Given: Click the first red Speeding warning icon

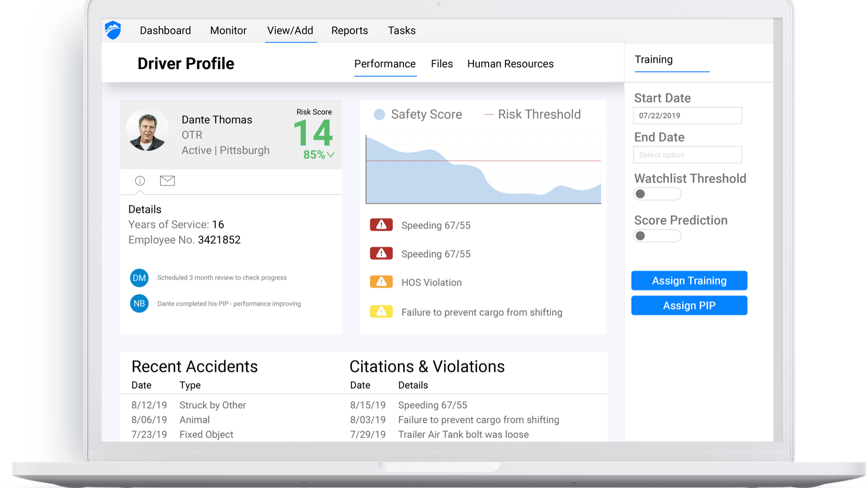Looking at the screenshot, I should tap(381, 225).
